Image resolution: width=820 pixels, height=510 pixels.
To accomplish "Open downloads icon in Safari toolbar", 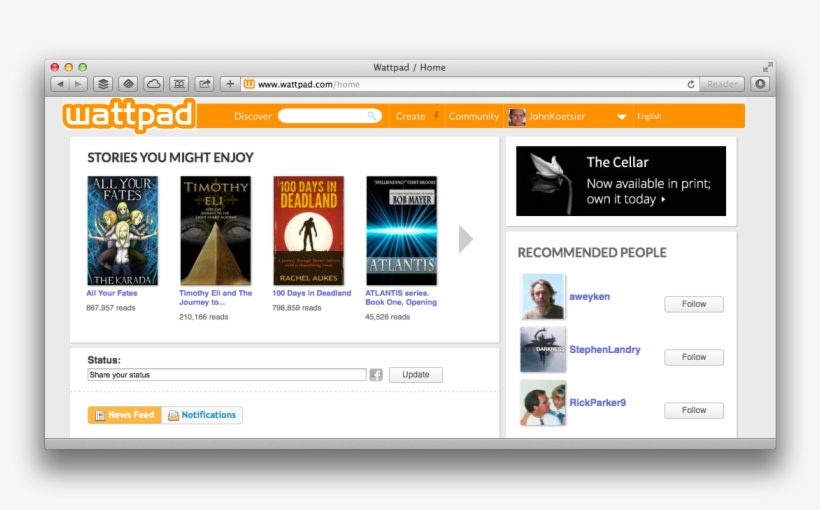I will (760, 84).
